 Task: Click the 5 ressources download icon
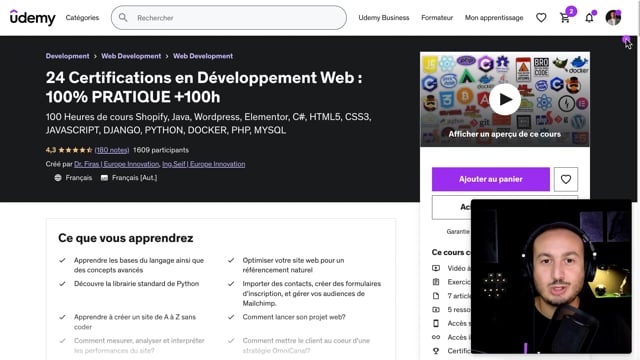tap(436, 310)
